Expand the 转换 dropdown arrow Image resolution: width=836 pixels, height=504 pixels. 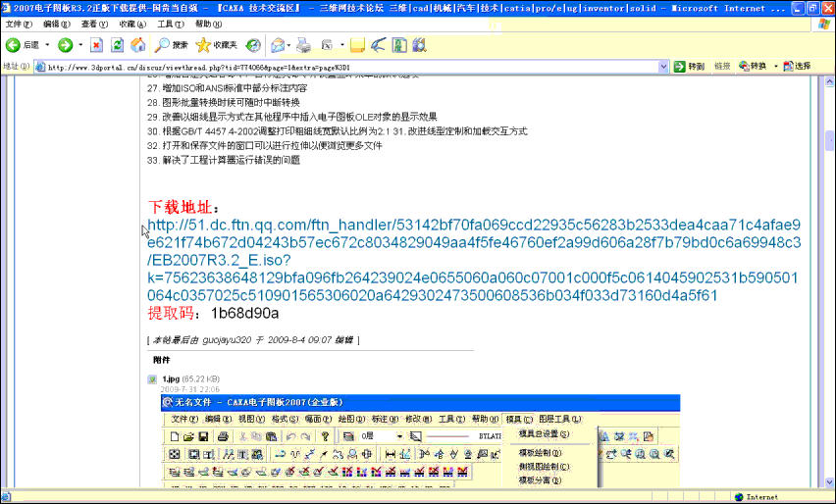pos(776,66)
